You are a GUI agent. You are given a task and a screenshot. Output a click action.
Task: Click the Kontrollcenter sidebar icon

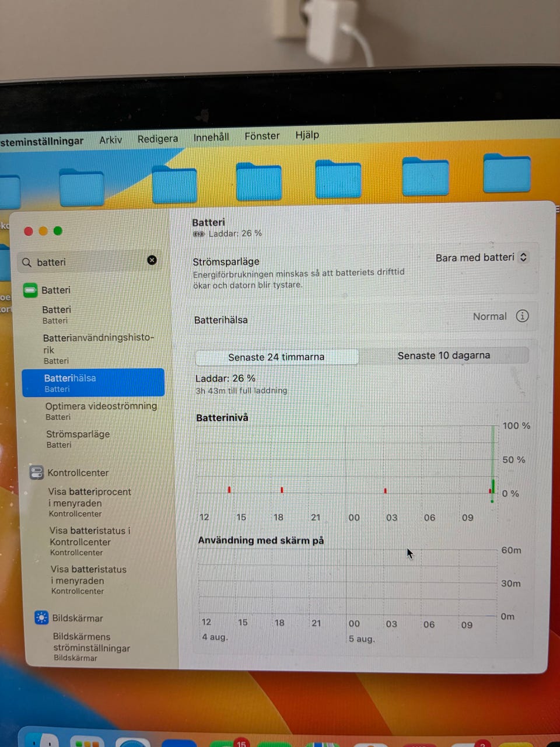coord(37,472)
